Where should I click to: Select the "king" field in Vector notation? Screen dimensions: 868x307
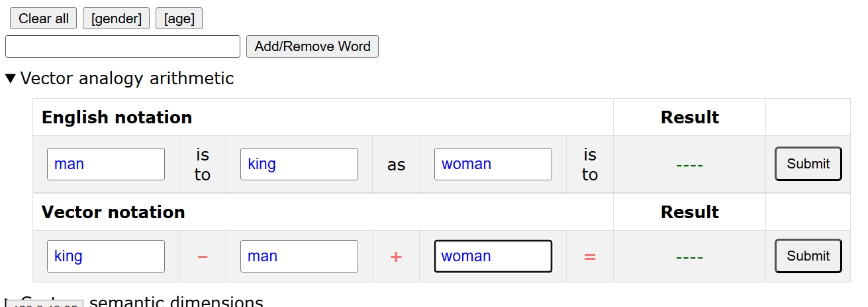tap(106, 256)
